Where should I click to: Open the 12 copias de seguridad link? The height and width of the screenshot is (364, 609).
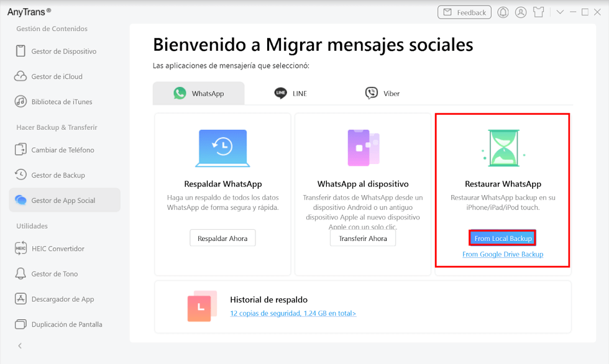point(293,313)
